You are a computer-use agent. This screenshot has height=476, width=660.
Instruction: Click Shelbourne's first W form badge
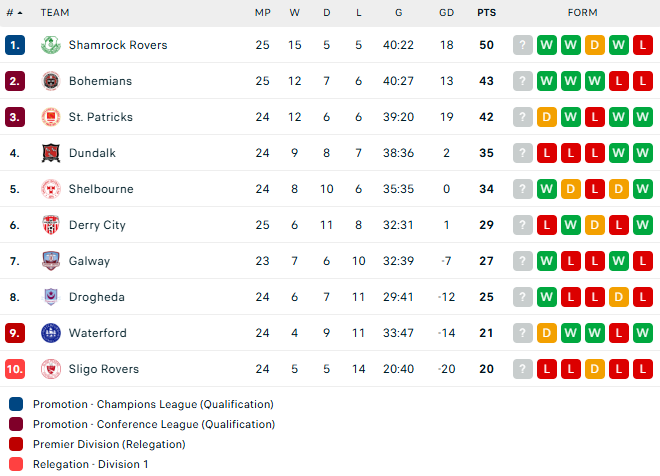tap(547, 189)
